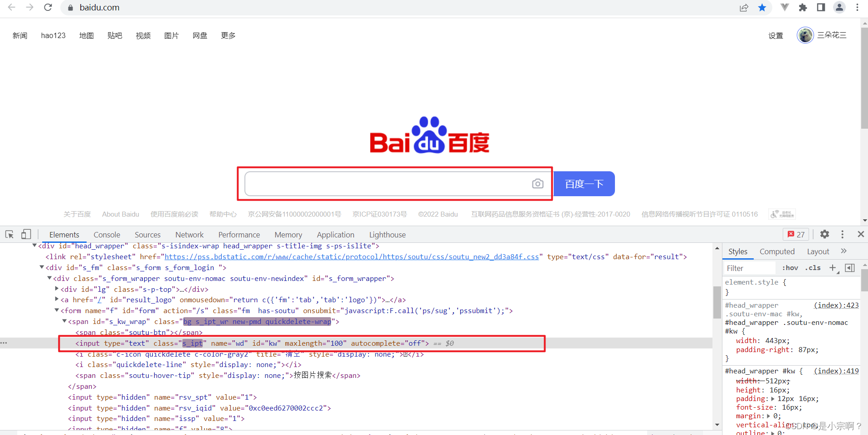
Task: Click the V extension icon in toolbar
Action: tap(785, 7)
